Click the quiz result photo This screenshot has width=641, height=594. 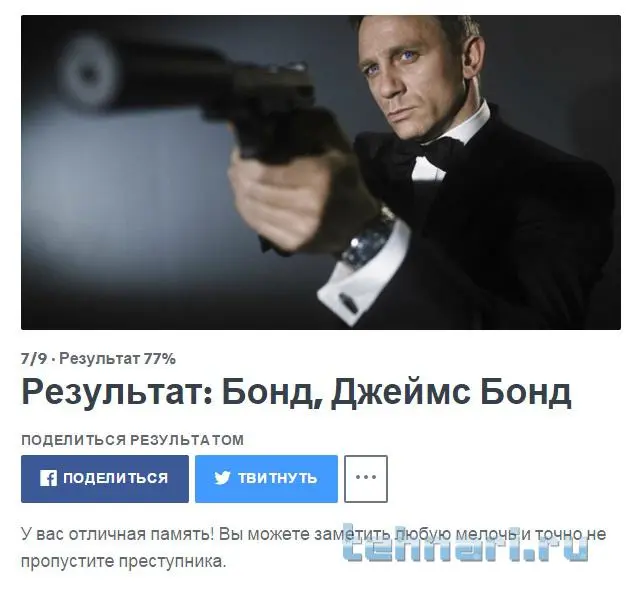[321, 173]
